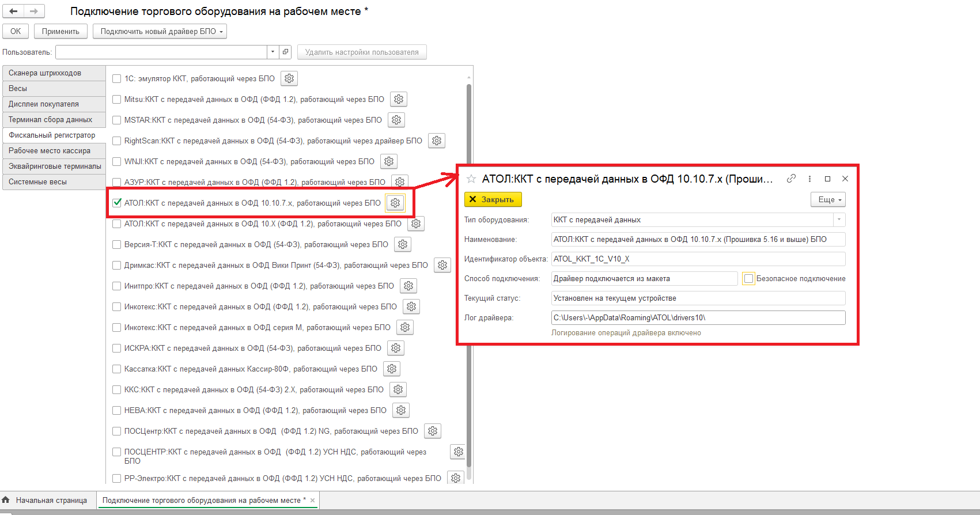The image size is (980, 515).
Task: Click the Пользователь input field
Action: (x=161, y=52)
